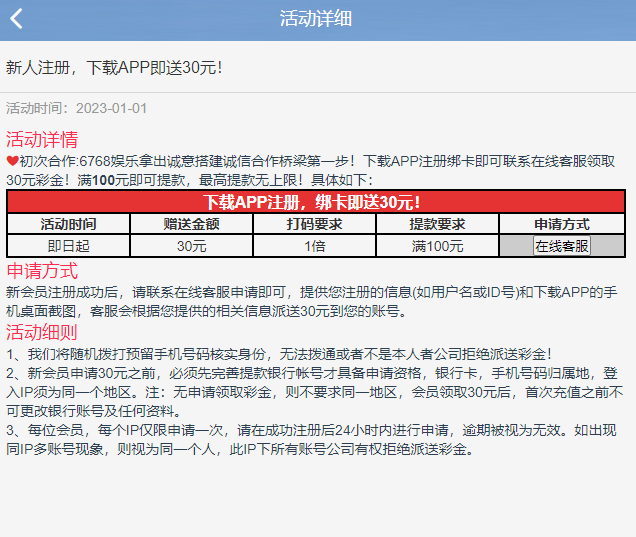Click the 活动详细 page title

tap(316, 19)
